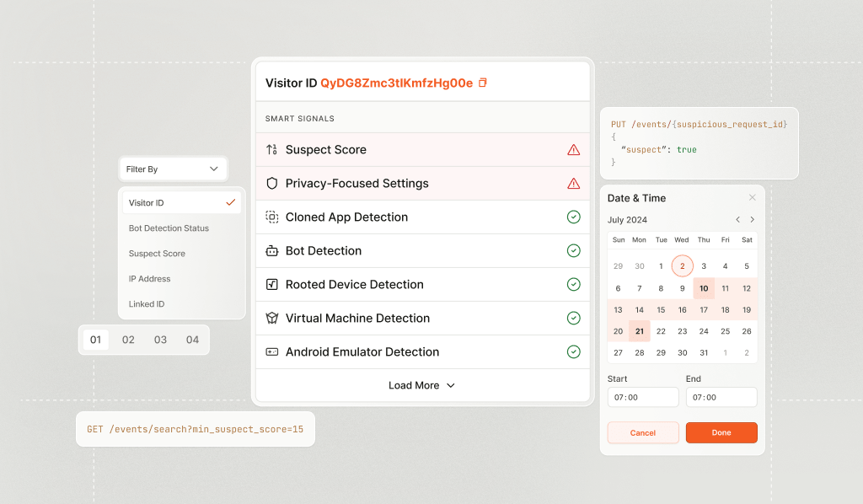
Task: Click the Suspect Score warning triangle icon
Action: 574,150
